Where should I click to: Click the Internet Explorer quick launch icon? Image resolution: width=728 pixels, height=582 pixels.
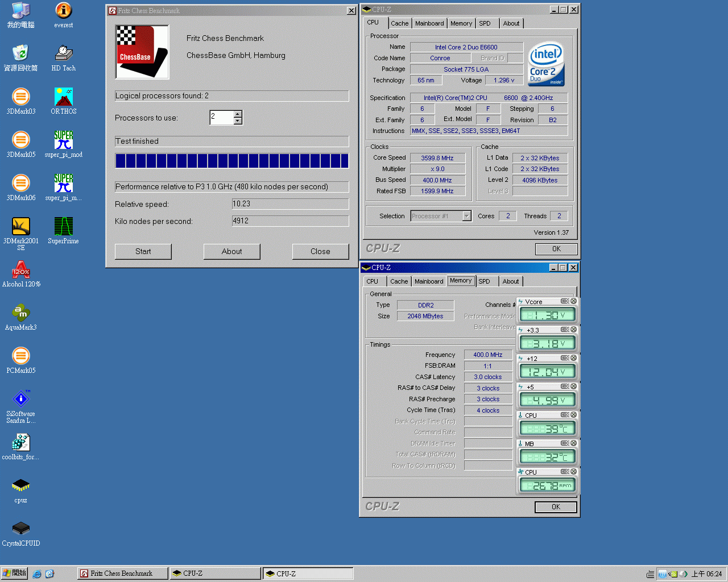click(x=37, y=574)
